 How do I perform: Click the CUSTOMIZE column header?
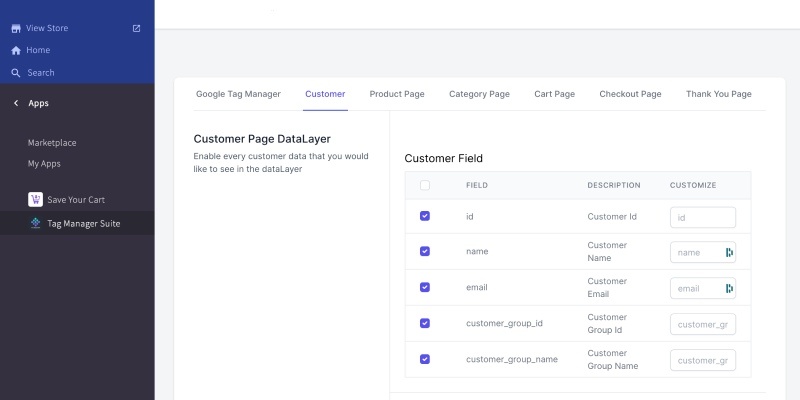(x=693, y=185)
